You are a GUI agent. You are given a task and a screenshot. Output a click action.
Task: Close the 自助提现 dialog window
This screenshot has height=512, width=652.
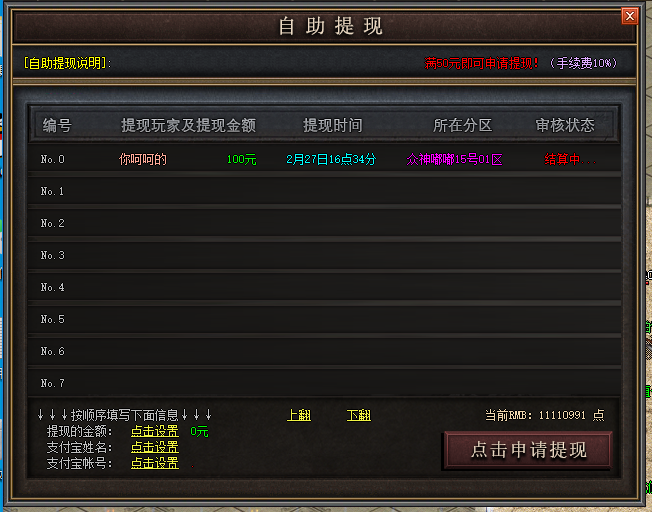pyautogui.click(x=630, y=16)
